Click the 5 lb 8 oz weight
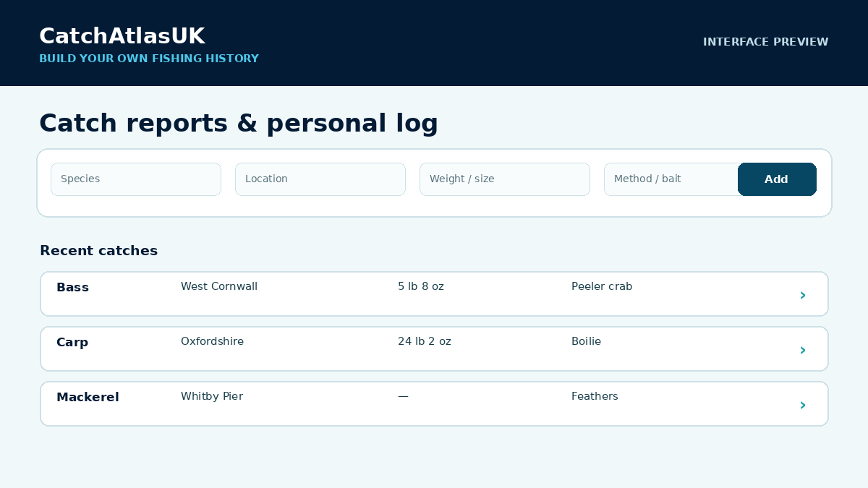Screen dimensions: 868x488 click(421, 286)
